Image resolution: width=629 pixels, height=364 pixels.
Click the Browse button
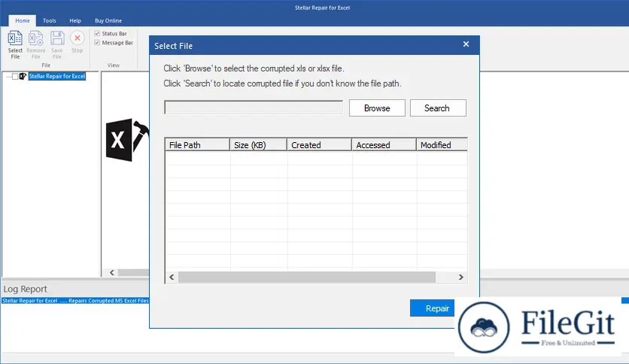coord(377,108)
